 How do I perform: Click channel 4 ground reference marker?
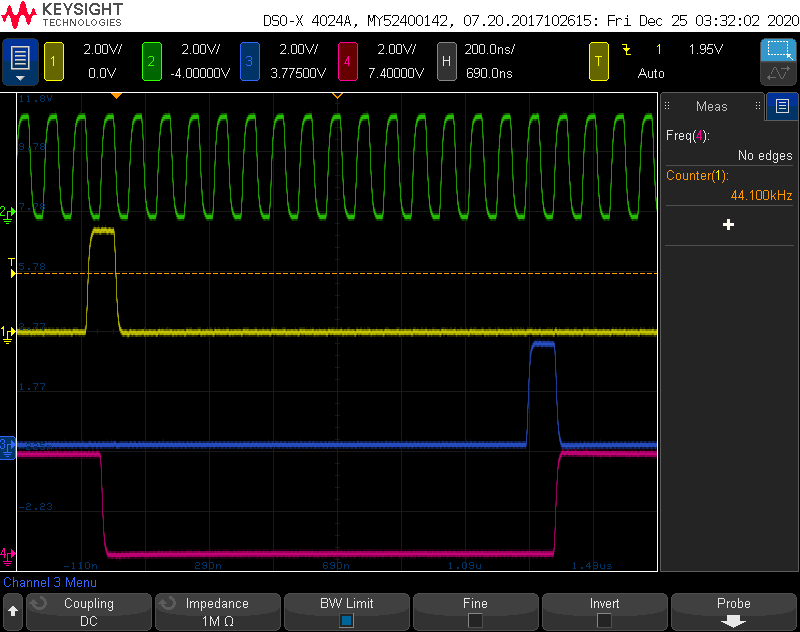coord(8,555)
